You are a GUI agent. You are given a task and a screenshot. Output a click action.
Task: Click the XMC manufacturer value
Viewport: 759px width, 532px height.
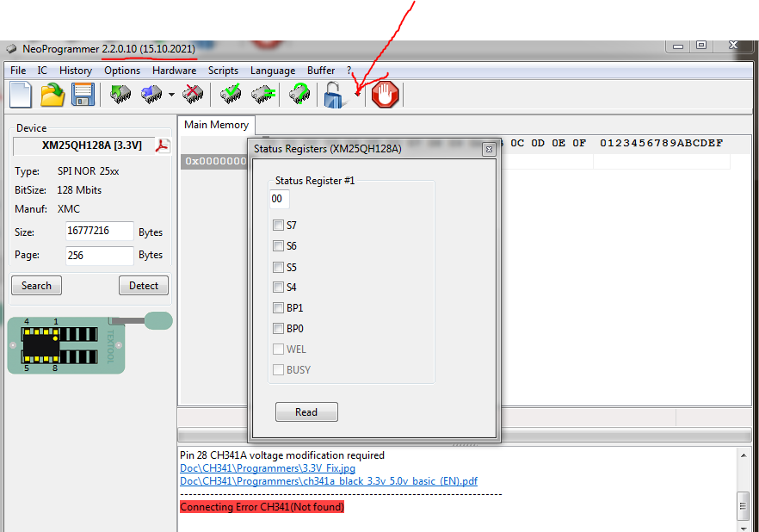(x=69, y=209)
